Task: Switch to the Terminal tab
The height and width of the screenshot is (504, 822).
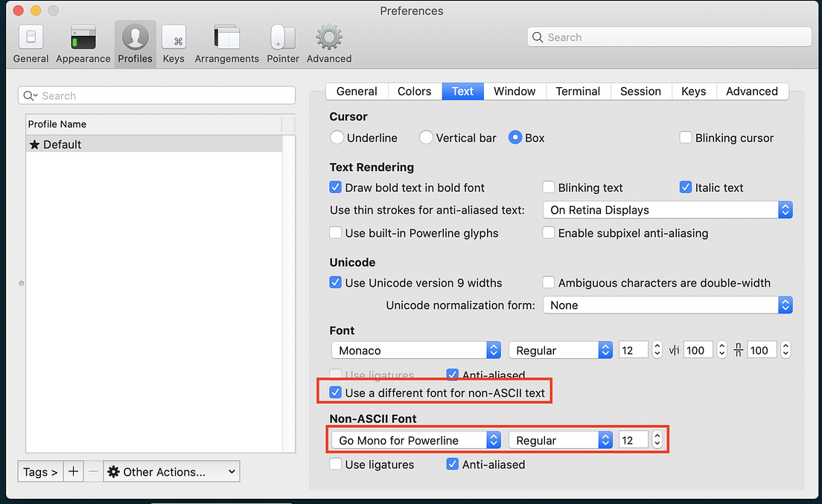Action: pos(578,91)
